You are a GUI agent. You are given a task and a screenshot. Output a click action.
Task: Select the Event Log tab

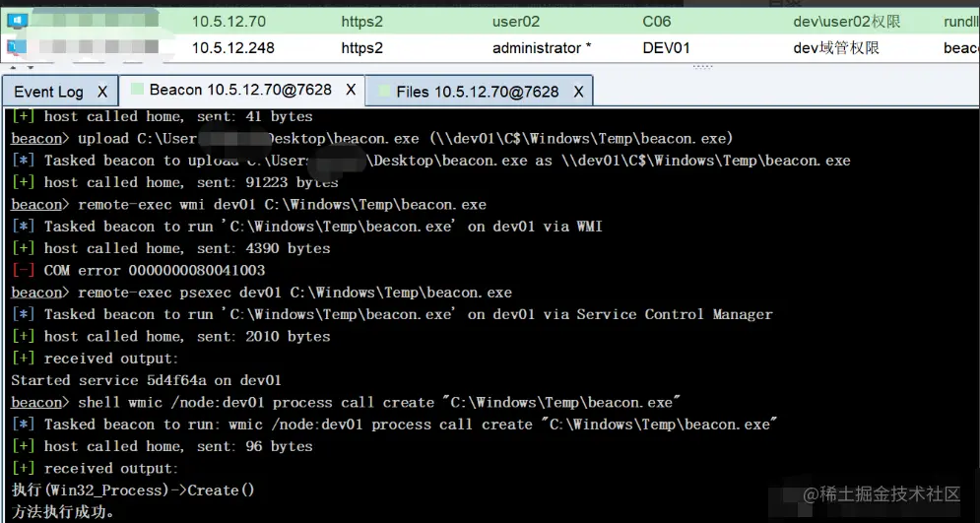48,92
